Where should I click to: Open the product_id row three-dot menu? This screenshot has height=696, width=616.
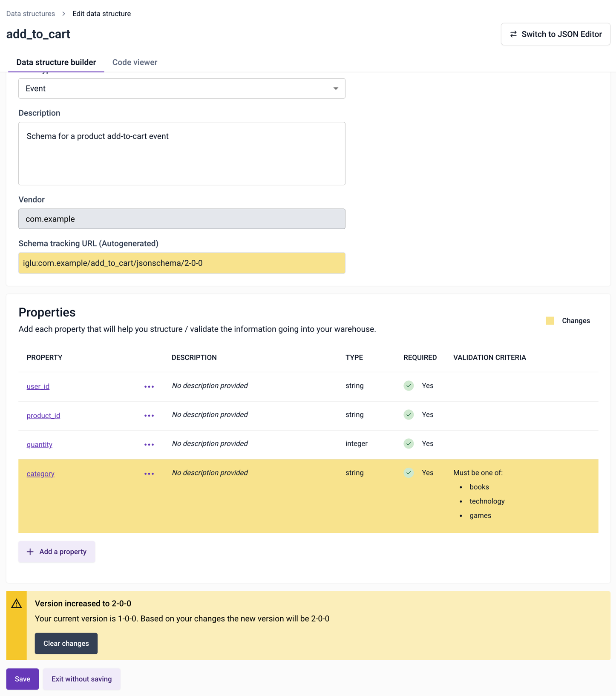[x=149, y=416]
